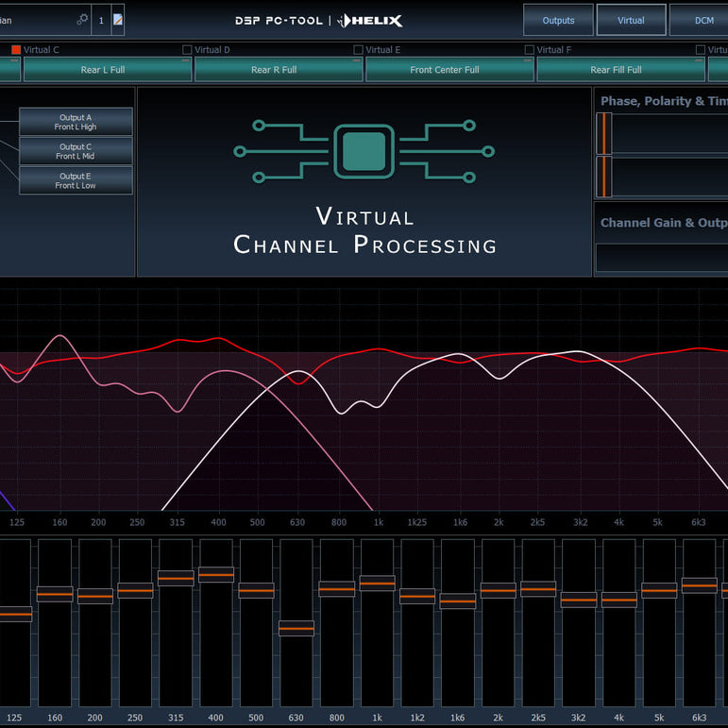Tick the Virtual F checkbox
Screen dimensions: 728x728
coord(530,49)
